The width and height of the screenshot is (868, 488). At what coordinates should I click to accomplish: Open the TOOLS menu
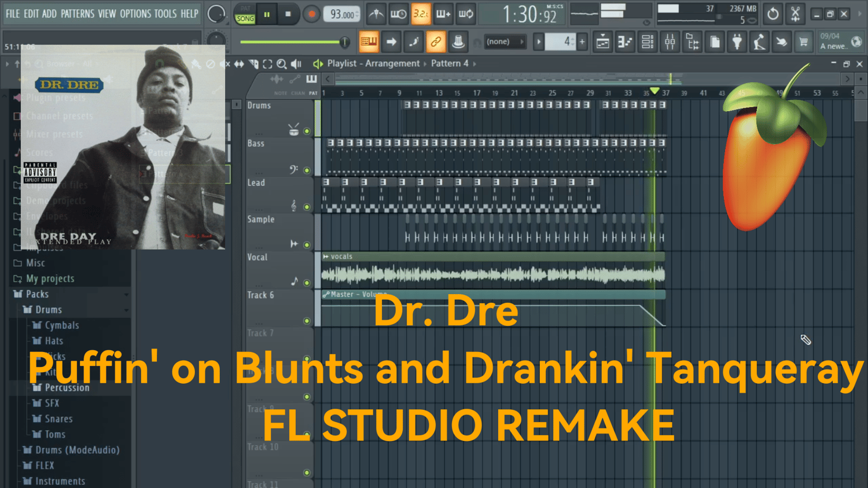click(165, 14)
